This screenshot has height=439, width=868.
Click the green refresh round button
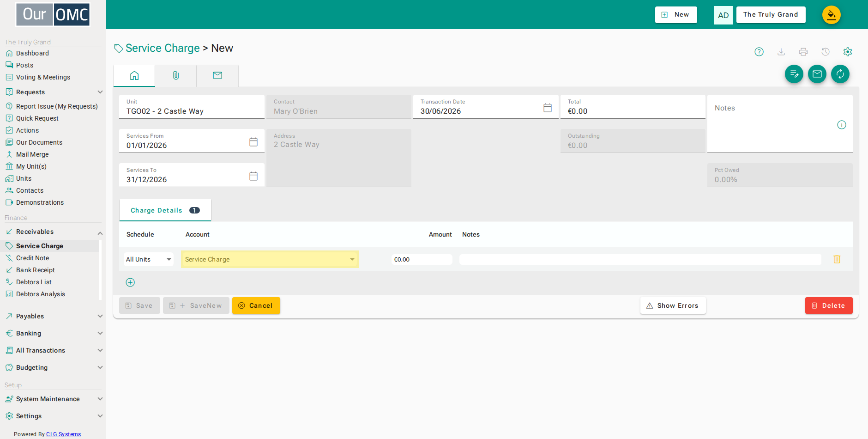[840, 74]
